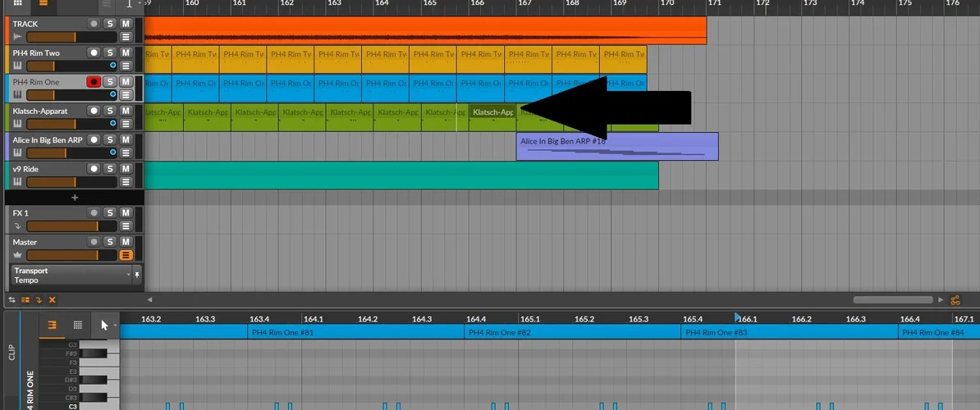Toggle the swap arrows icon below tracks
This screenshot has width=980, height=410.
coord(11,299)
